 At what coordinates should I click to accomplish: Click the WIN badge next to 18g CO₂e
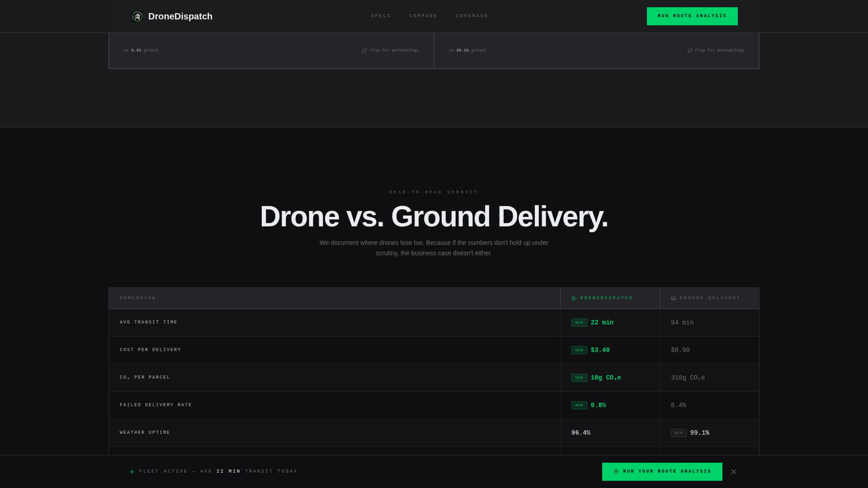pos(579,378)
